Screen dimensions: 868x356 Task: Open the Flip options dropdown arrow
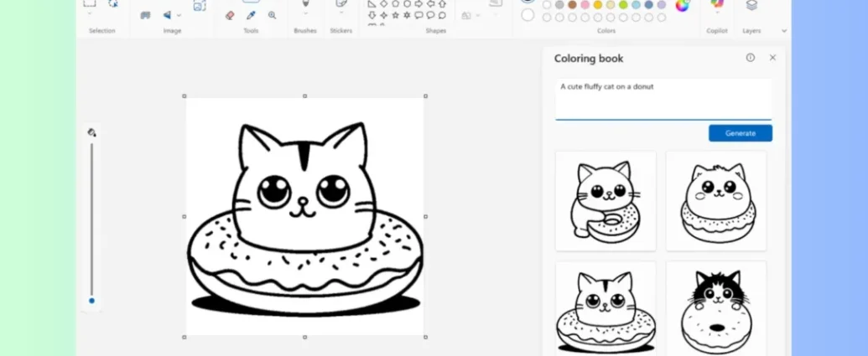coord(179,15)
